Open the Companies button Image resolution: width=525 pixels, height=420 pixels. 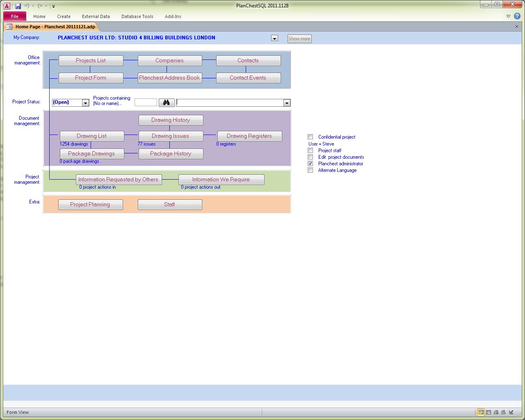point(170,61)
